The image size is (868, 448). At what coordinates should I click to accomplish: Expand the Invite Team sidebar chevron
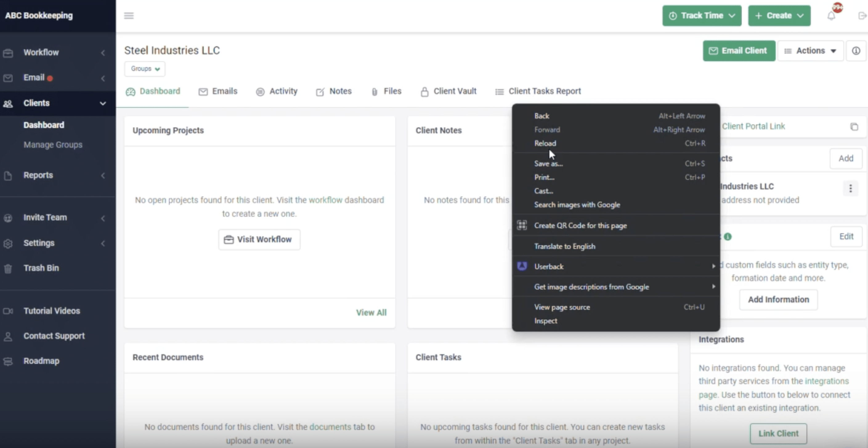coord(103,218)
